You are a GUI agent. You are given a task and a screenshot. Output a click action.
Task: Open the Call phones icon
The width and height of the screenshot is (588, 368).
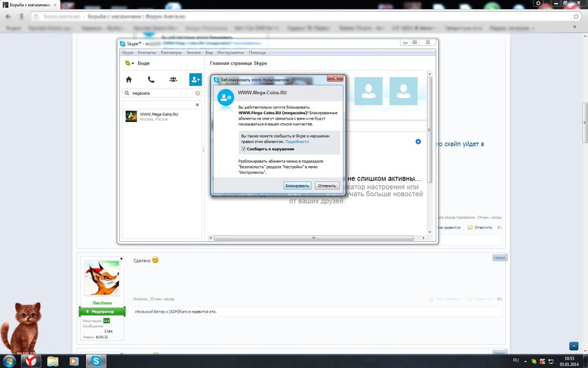[x=151, y=79]
